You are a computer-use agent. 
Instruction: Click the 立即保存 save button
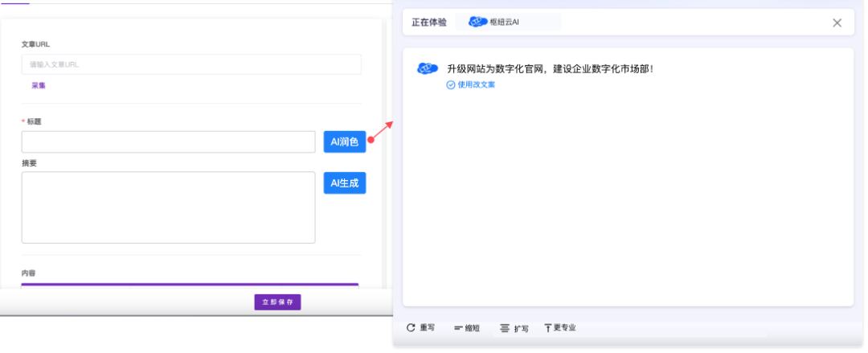point(277,302)
